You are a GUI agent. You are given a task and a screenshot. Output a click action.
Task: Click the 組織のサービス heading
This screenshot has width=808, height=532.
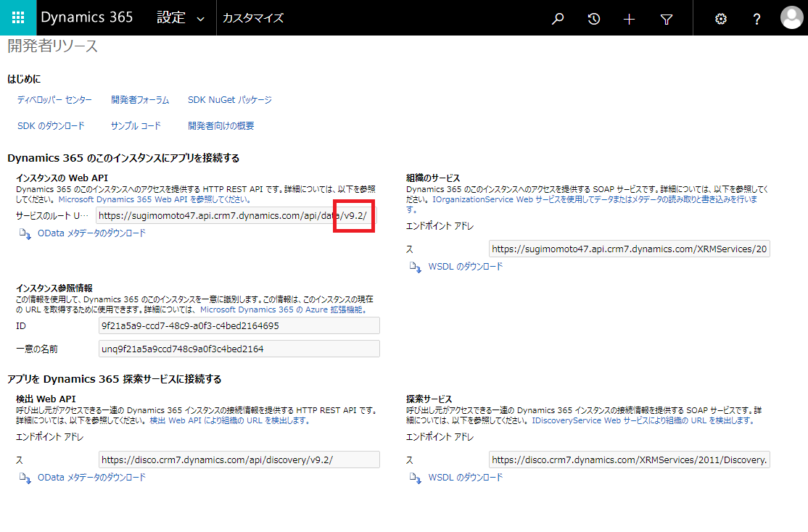433,178
